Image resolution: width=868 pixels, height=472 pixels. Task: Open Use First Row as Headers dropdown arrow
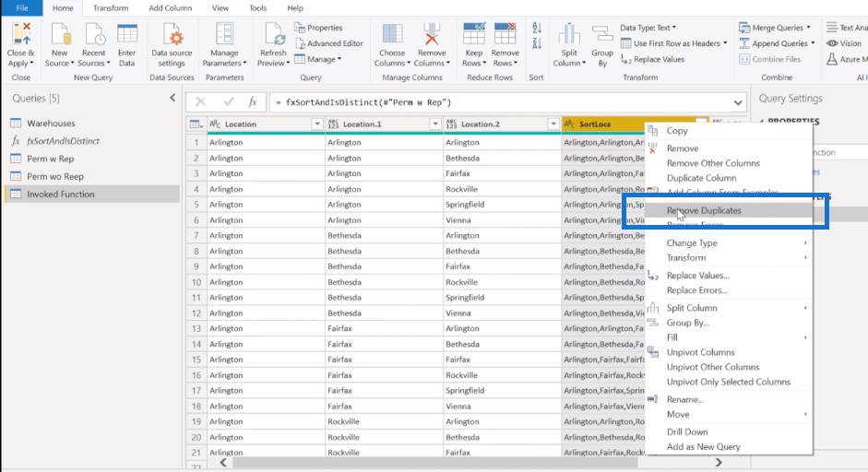(725, 43)
